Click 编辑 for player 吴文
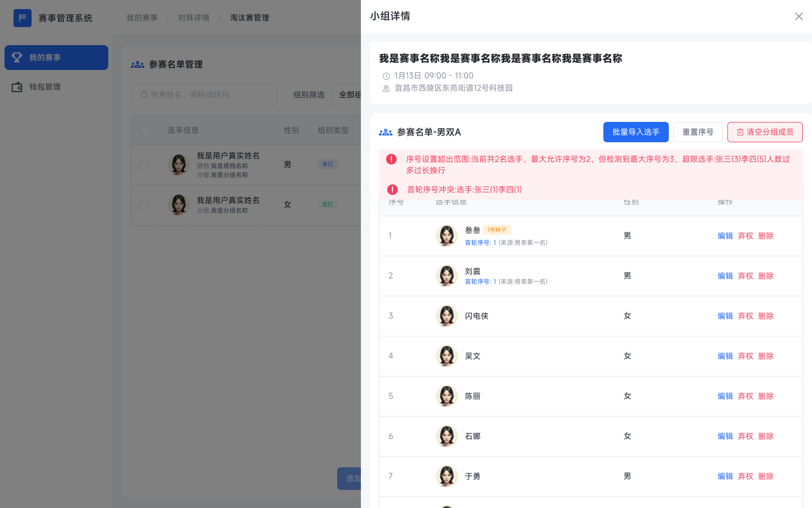The width and height of the screenshot is (812, 508). 725,356
